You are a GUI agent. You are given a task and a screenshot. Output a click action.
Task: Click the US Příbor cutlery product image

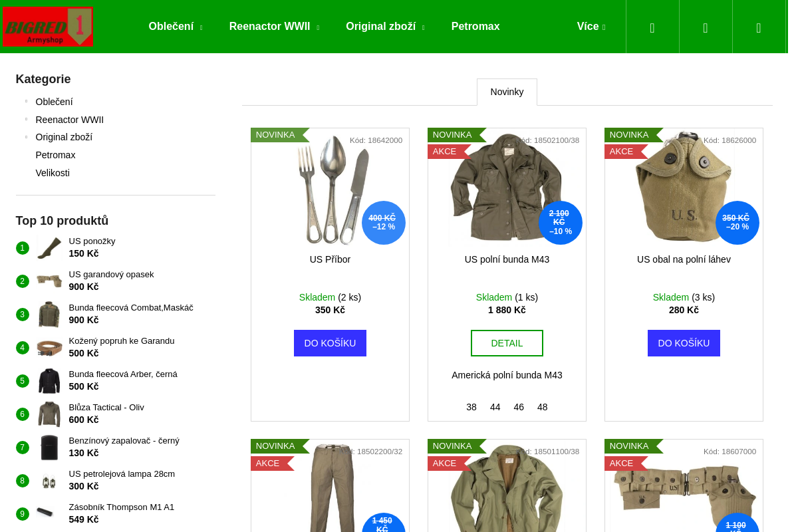tap(330, 190)
